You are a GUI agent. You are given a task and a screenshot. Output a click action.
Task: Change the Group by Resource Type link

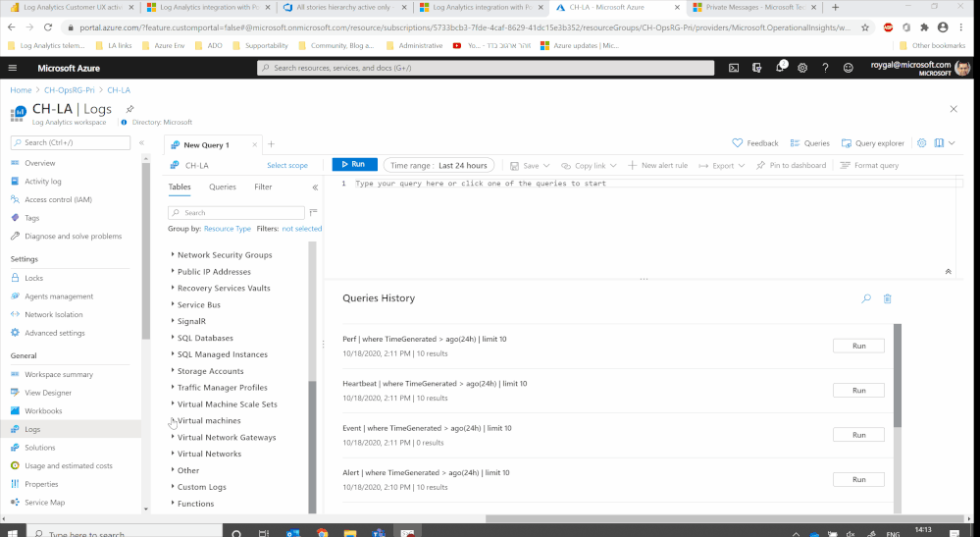point(228,229)
